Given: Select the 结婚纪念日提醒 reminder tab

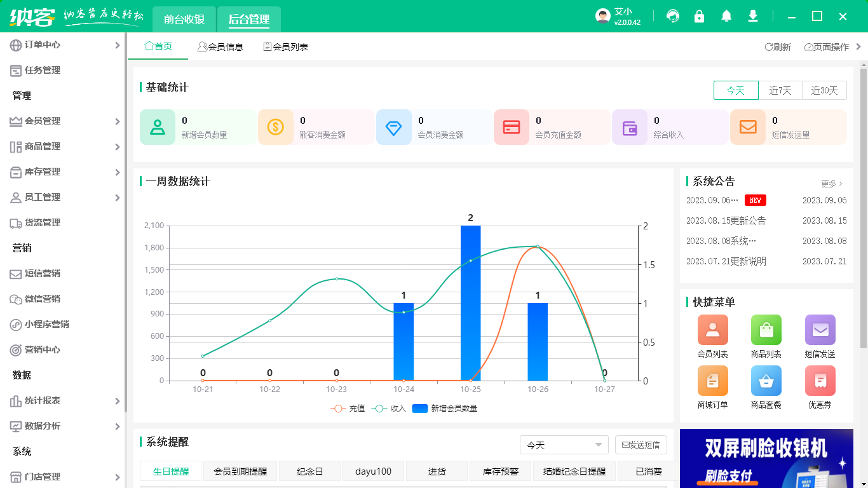Looking at the screenshot, I should coord(574,471).
